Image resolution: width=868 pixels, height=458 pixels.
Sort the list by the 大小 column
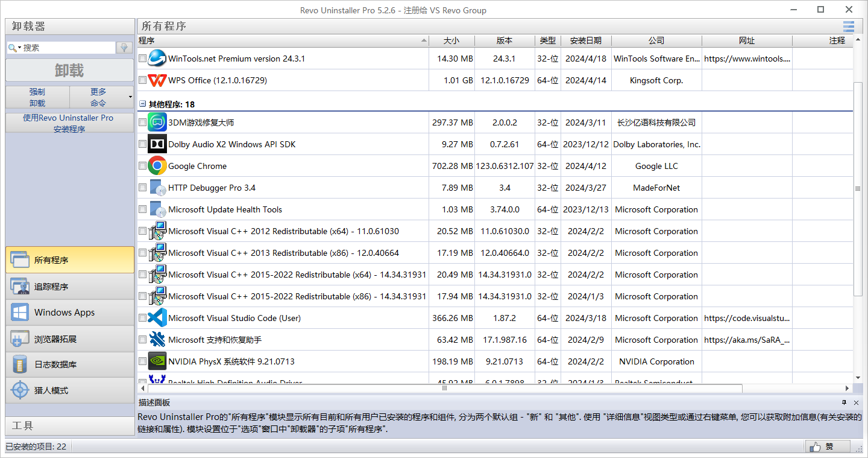point(451,40)
